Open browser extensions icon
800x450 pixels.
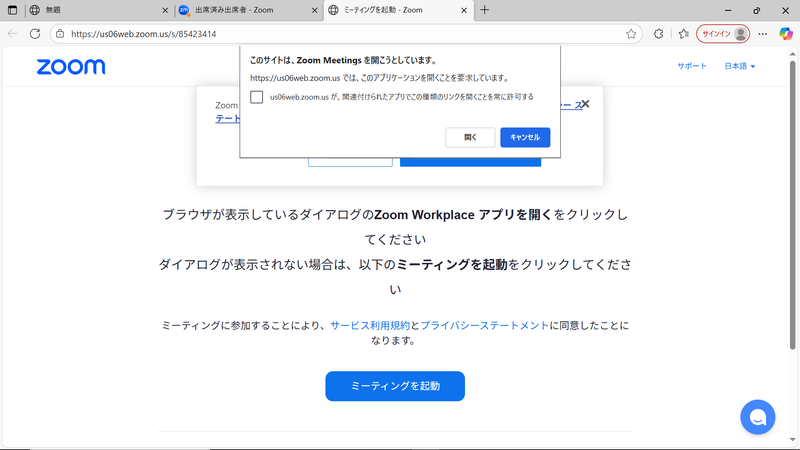click(x=659, y=34)
